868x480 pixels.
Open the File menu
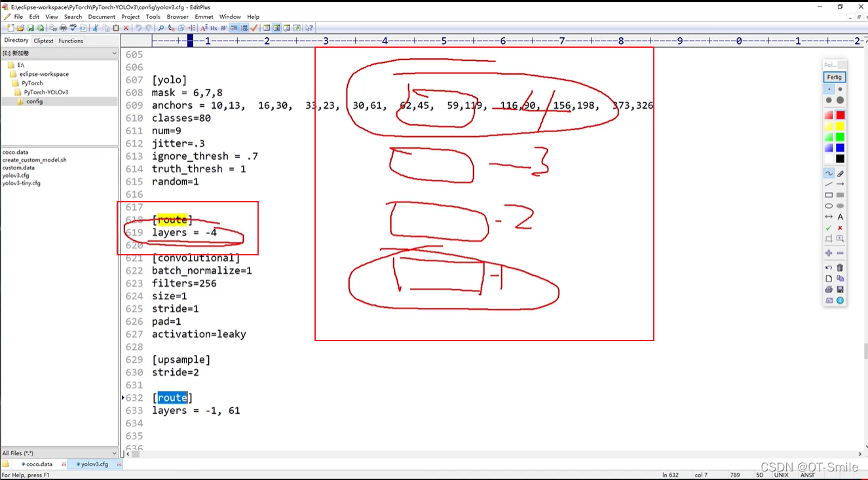tap(18, 16)
